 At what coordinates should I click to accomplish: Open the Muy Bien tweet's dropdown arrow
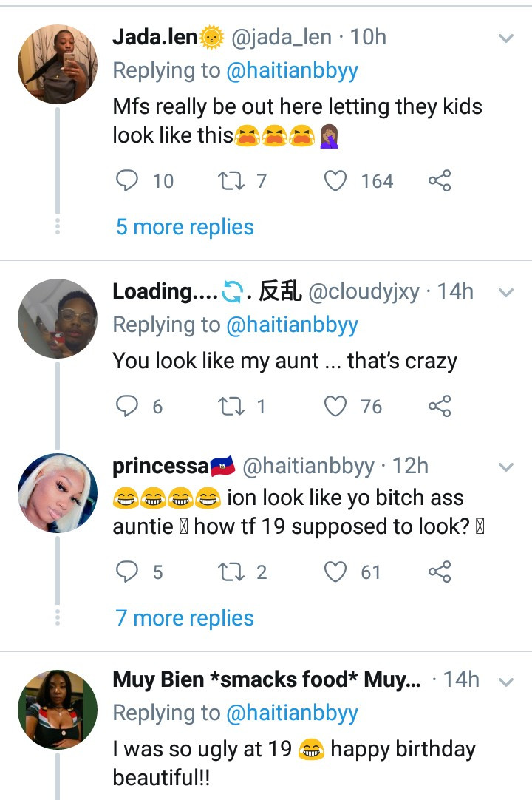click(x=506, y=682)
